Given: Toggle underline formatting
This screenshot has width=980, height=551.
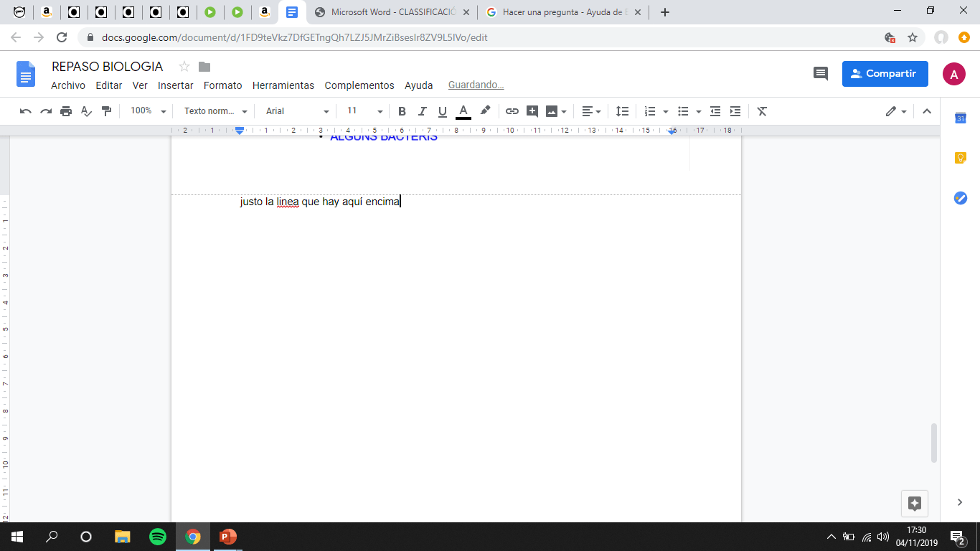Looking at the screenshot, I should point(442,111).
